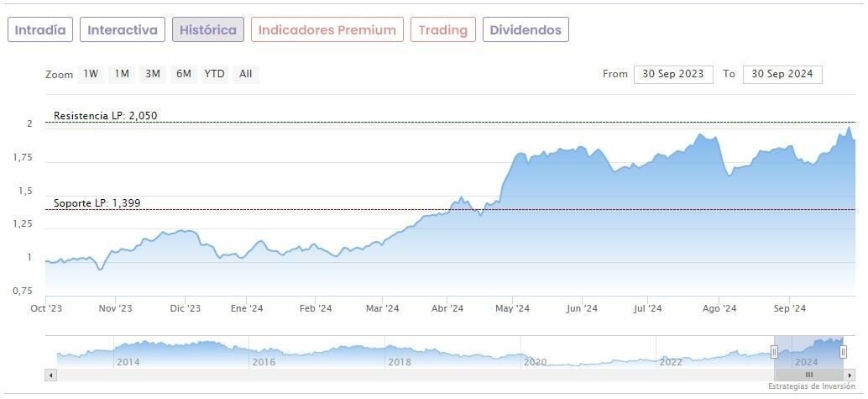Image resolution: width=868 pixels, height=399 pixels.
Task: Zoom chart to YTD
Action: point(215,74)
